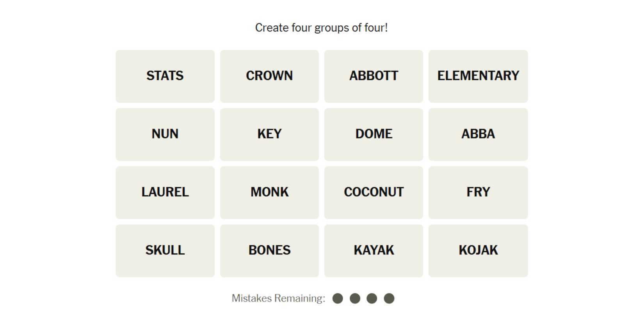Tap the NUN word tile
The image size is (644, 322).
pyautogui.click(x=165, y=134)
